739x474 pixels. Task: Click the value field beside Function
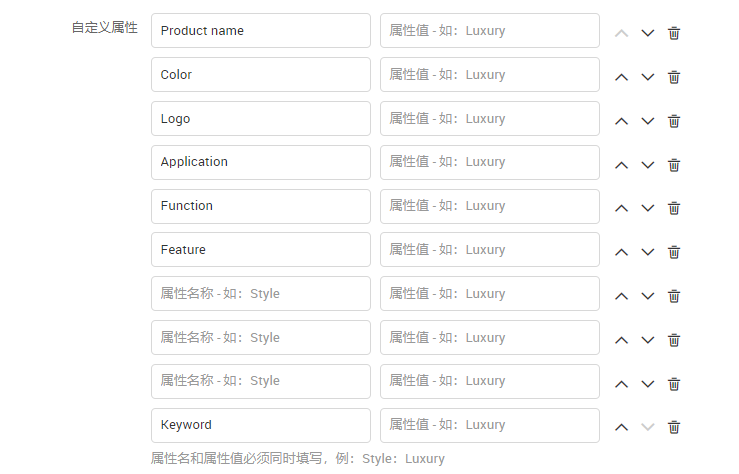(x=490, y=206)
